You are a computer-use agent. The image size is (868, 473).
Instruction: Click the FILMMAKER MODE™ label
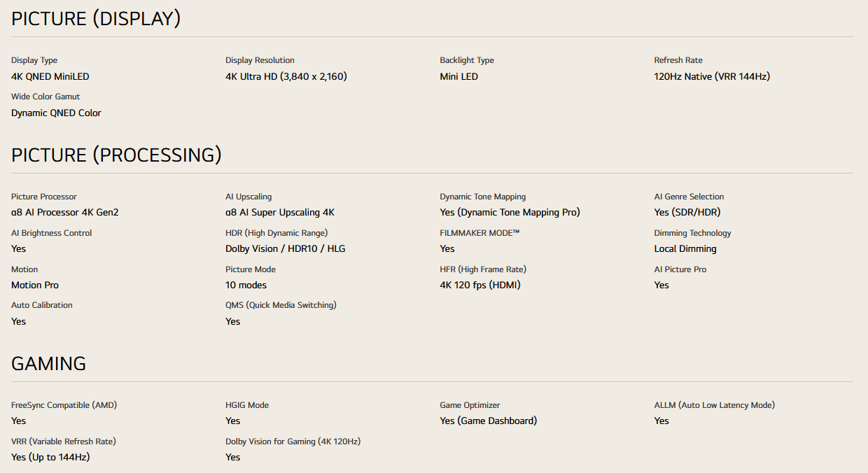pos(479,233)
